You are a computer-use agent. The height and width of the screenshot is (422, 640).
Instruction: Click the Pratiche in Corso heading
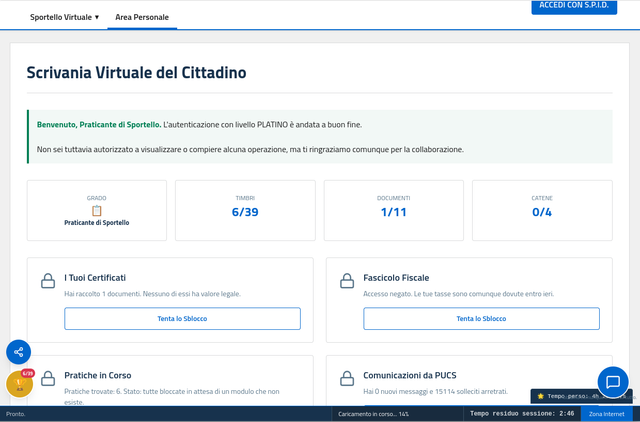(x=98, y=375)
